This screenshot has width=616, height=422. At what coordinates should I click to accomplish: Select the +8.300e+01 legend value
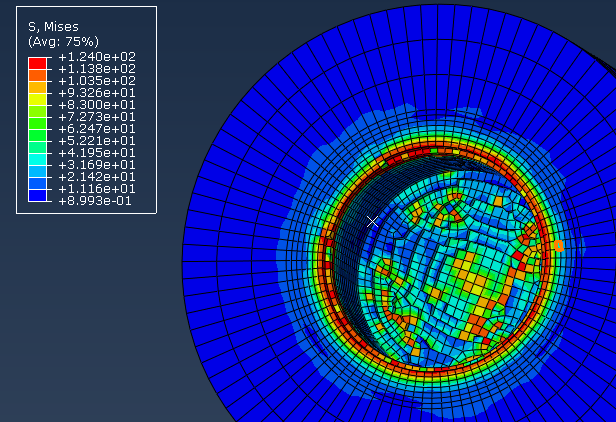point(97,105)
